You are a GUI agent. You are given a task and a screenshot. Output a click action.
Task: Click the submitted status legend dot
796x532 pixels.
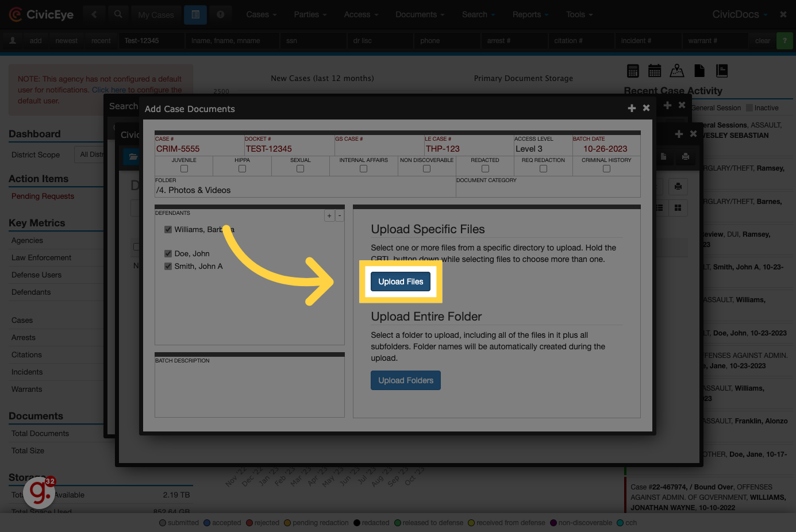pos(163,523)
